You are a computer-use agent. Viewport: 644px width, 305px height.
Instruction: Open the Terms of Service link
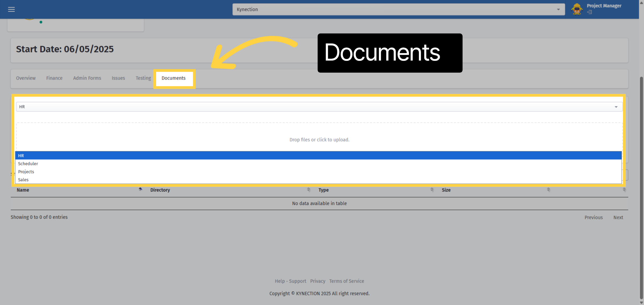(347, 281)
